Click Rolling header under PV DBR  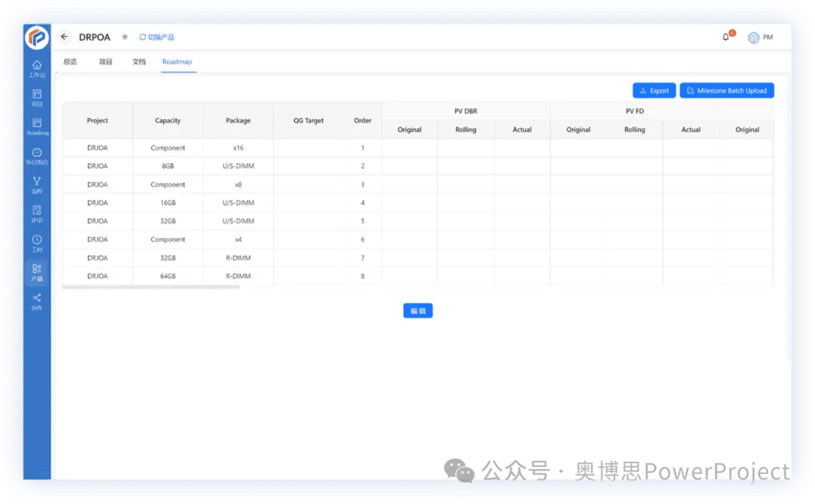pyautogui.click(x=466, y=130)
